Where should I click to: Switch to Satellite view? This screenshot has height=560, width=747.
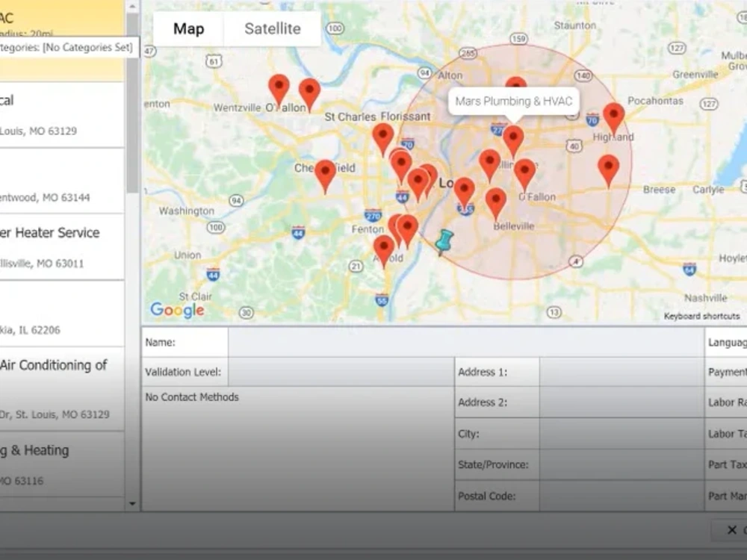pos(271,28)
